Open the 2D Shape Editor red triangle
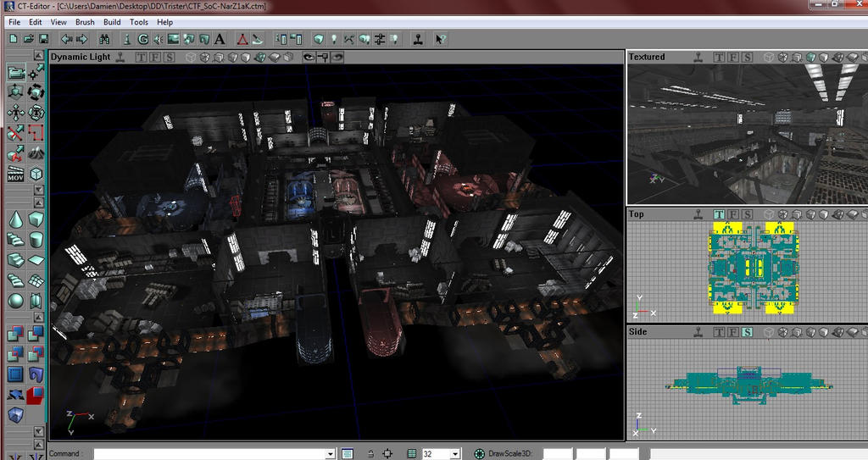Screen dimensions: 868x460 tap(242, 39)
